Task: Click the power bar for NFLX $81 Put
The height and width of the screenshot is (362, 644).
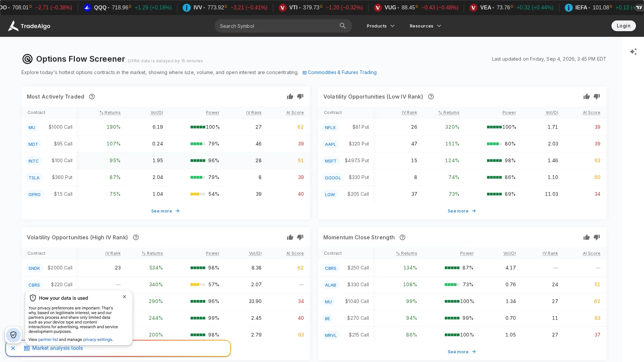Action: tap(494, 127)
